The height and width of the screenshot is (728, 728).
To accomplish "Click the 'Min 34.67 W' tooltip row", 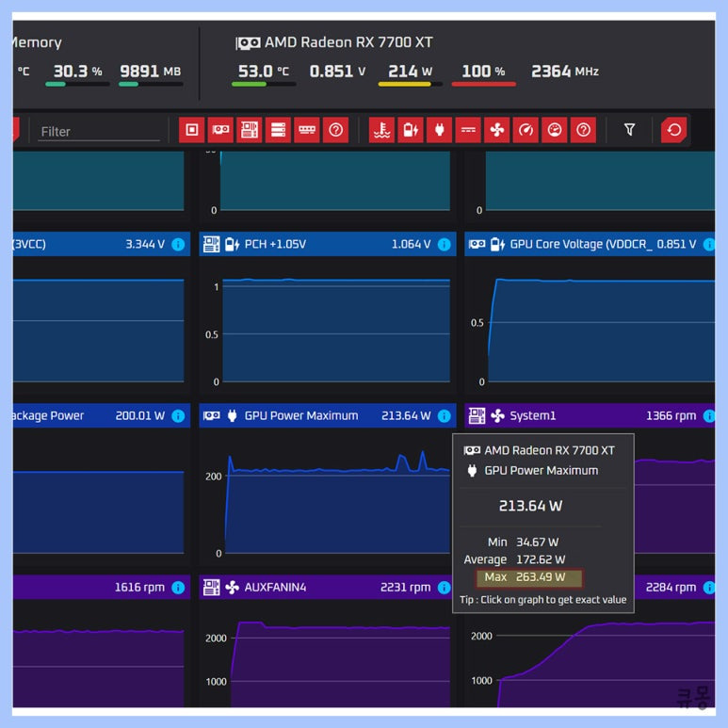I will pos(524,542).
